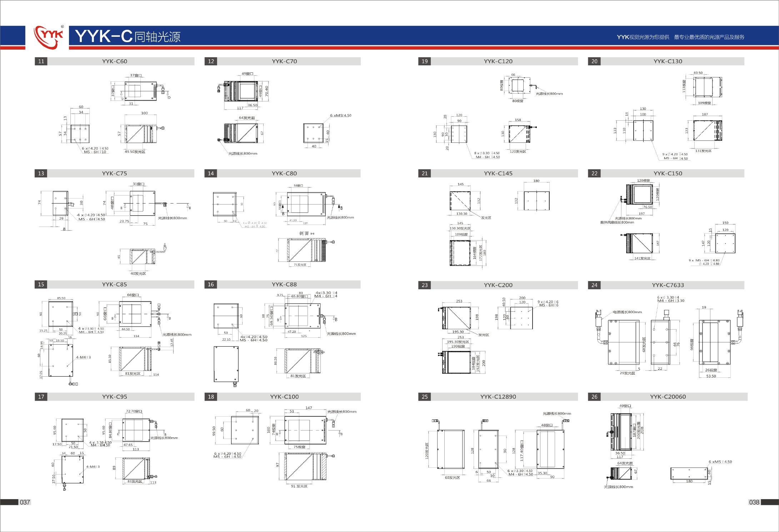This screenshot has width=779, height=532.
Task: Click the '40发光区' label under YYK-C75
Action: point(138,274)
